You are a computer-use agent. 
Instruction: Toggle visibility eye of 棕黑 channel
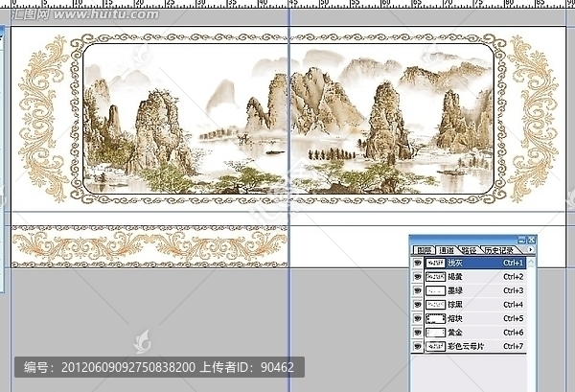coord(417,305)
